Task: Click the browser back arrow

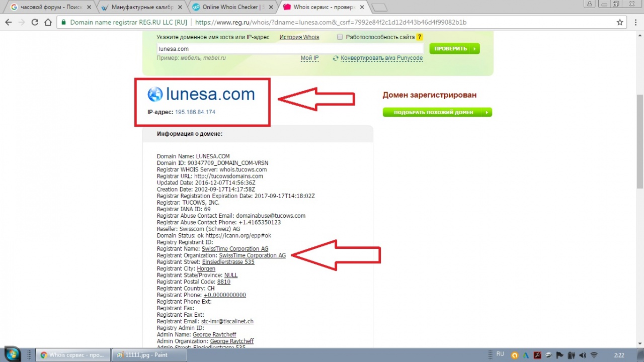Action: point(9,23)
